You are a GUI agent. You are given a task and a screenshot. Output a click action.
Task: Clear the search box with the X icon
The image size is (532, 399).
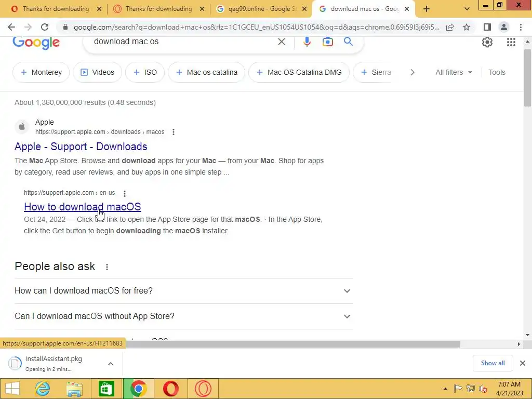(282, 42)
